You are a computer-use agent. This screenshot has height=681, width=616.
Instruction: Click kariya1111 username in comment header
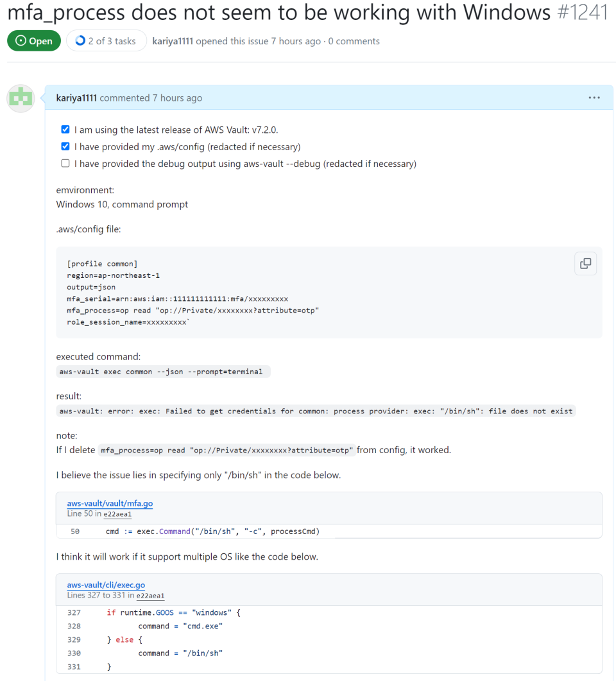(76, 98)
